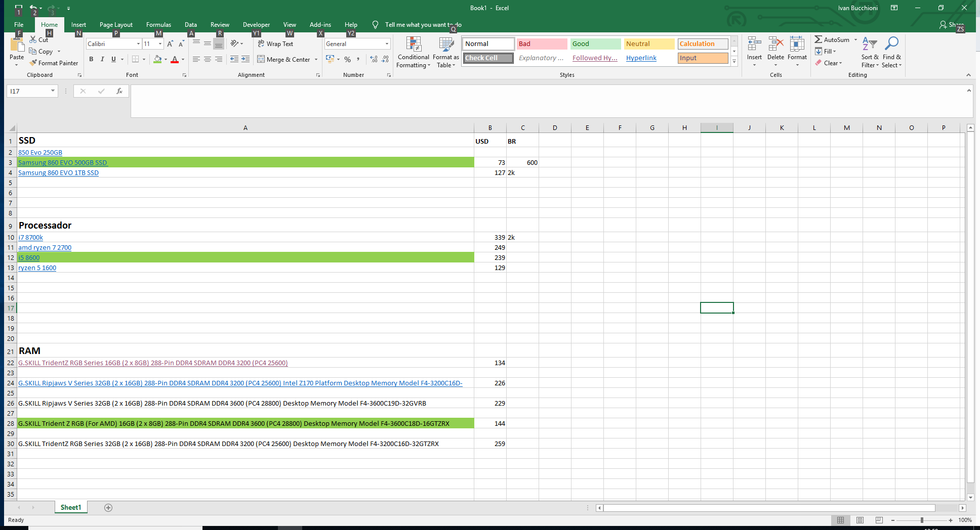Open the 850 Evo 250GB hyperlink

coord(40,152)
